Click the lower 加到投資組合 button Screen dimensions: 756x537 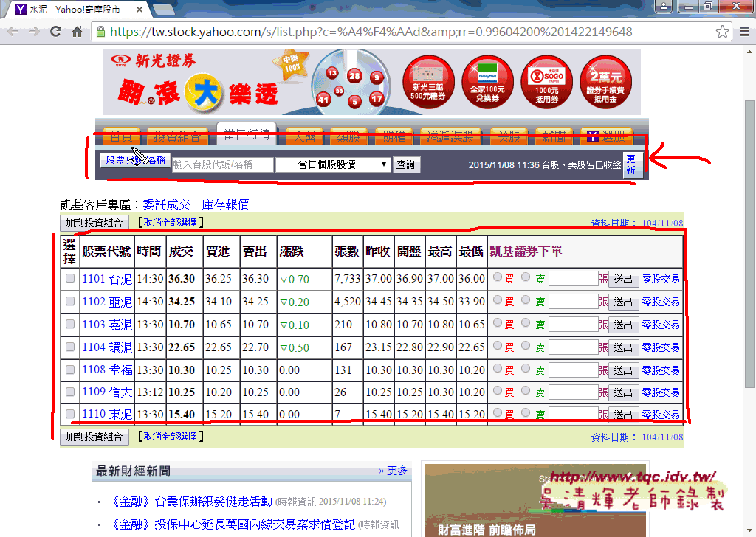(94, 437)
